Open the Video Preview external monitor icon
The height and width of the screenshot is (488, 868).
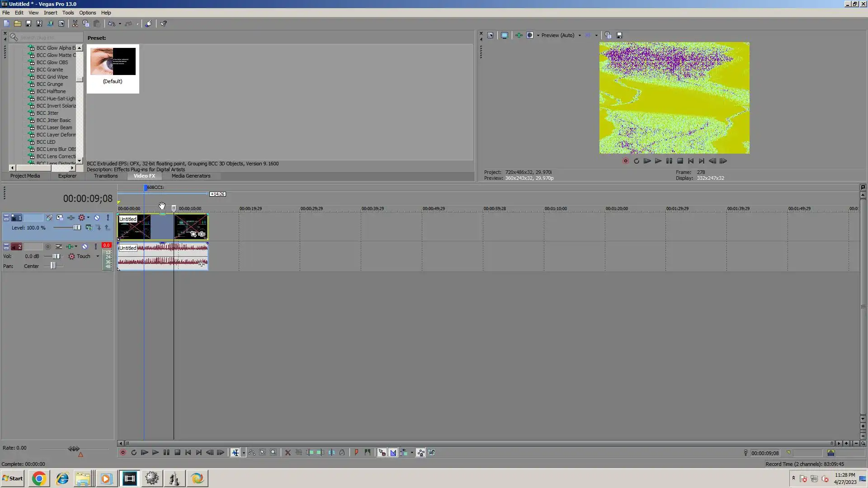[x=505, y=35]
